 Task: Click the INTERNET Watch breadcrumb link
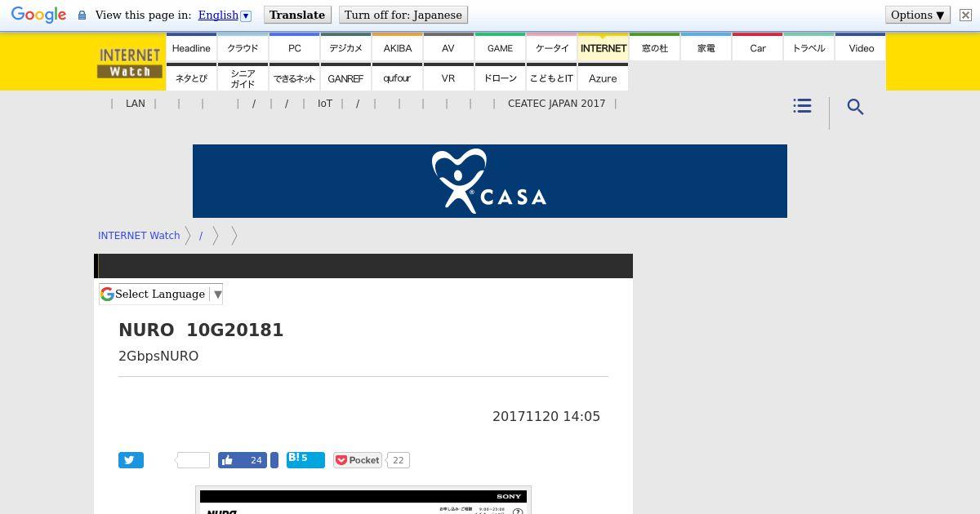click(x=139, y=235)
